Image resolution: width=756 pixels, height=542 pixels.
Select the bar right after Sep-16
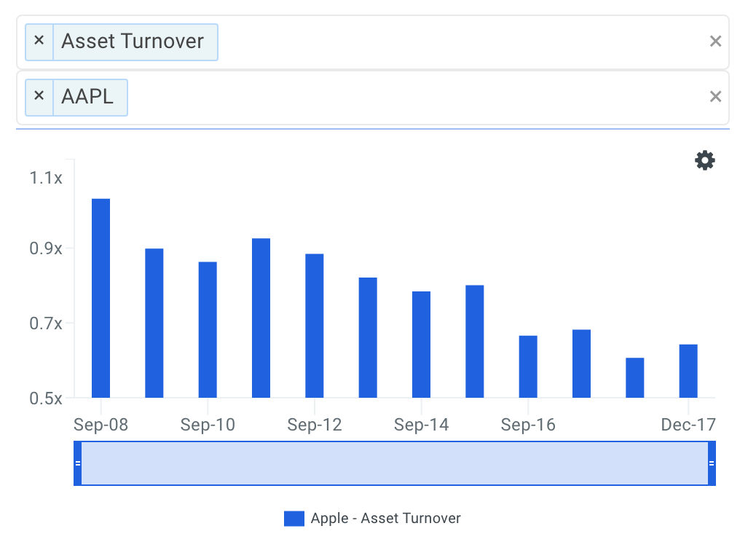tap(581, 364)
